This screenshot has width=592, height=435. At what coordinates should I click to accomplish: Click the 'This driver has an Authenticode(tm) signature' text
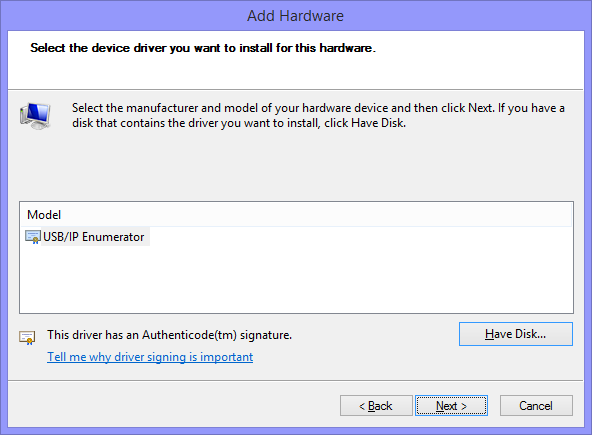[x=170, y=335]
